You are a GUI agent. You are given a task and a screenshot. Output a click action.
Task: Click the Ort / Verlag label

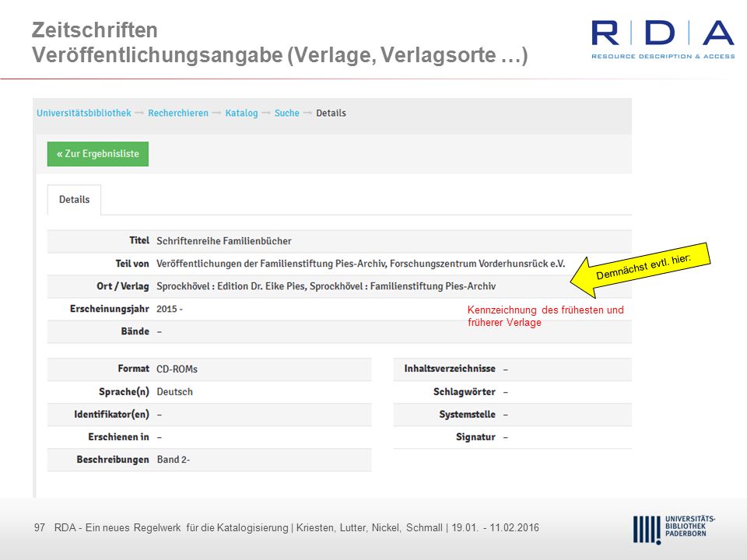(x=123, y=286)
